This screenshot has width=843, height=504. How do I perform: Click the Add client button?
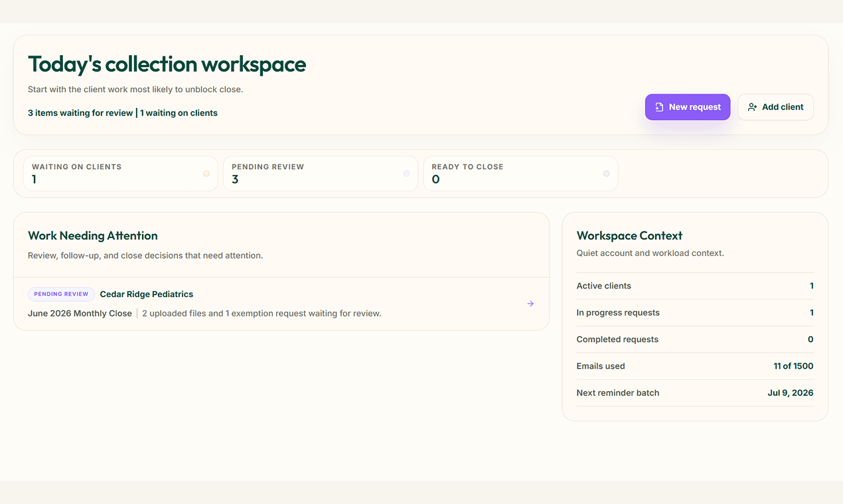[775, 107]
